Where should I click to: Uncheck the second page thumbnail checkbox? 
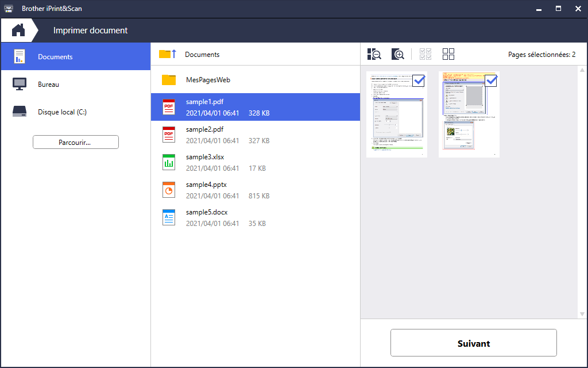point(491,80)
